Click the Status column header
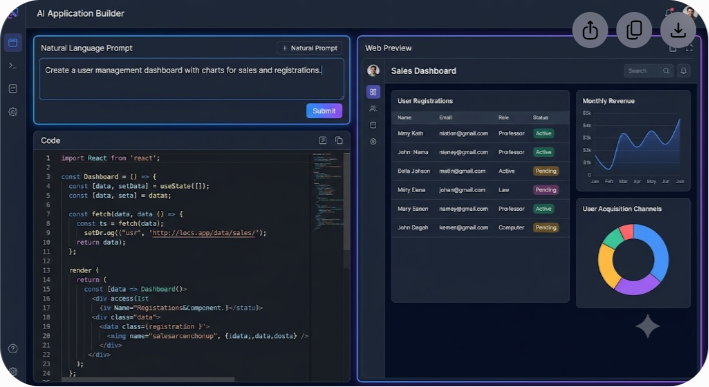 point(540,118)
